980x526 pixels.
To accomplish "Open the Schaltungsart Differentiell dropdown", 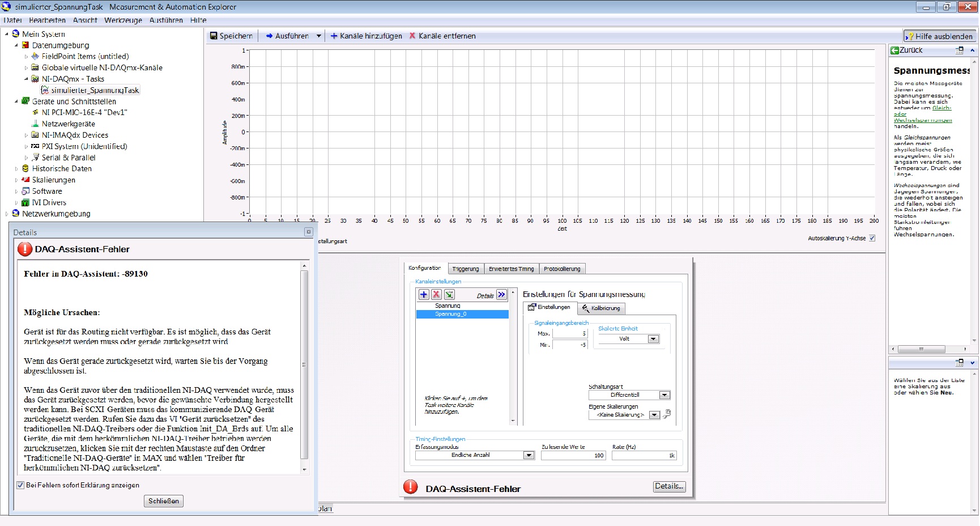I will (x=664, y=395).
